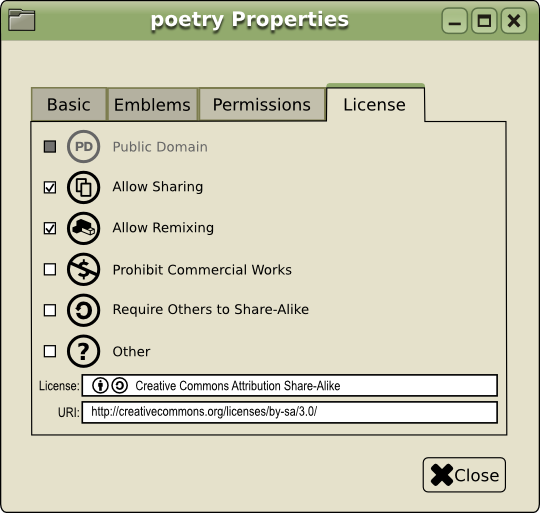Screen dimensions: 540x513
Task: Go to the Permissions tab
Action: (x=262, y=104)
